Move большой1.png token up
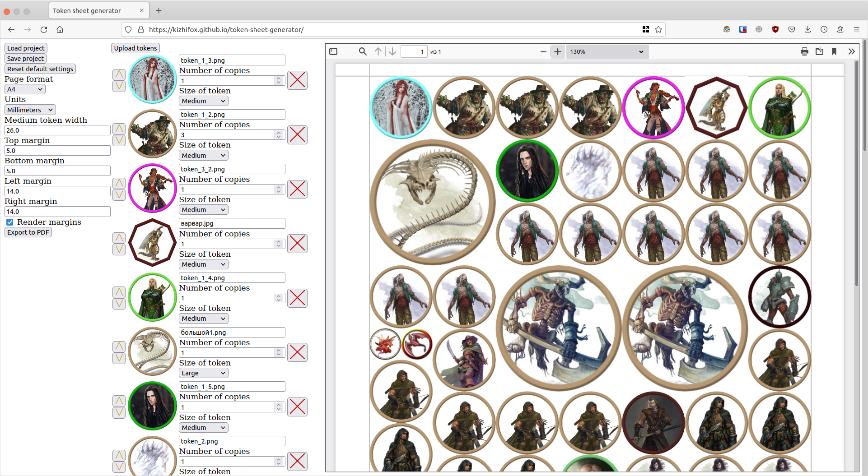Image resolution: width=868 pixels, height=476 pixels. pos(119,347)
